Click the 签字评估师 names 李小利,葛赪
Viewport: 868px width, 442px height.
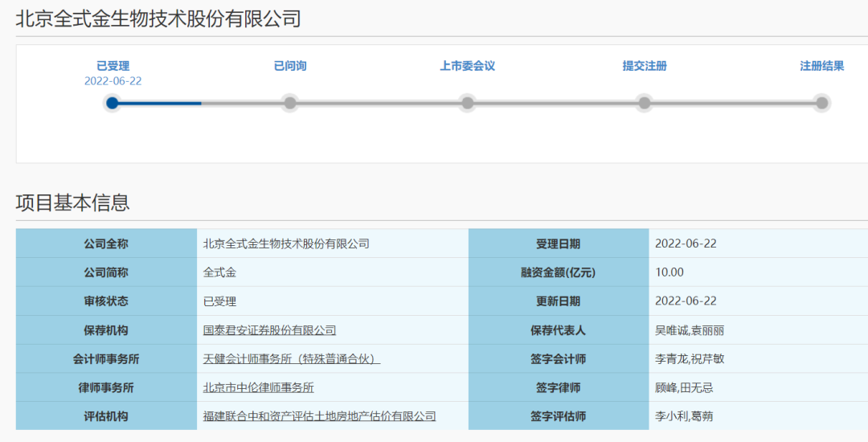pos(684,416)
